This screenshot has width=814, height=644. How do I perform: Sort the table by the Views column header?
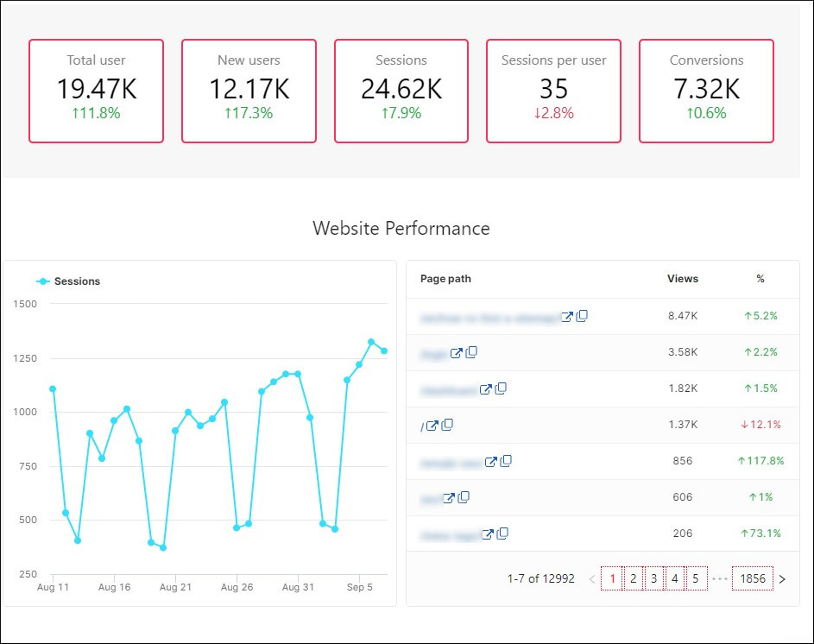(x=683, y=278)
